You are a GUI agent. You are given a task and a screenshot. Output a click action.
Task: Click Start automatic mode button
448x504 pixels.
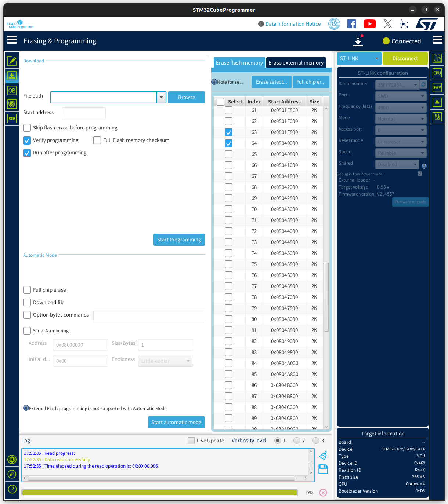176,422
